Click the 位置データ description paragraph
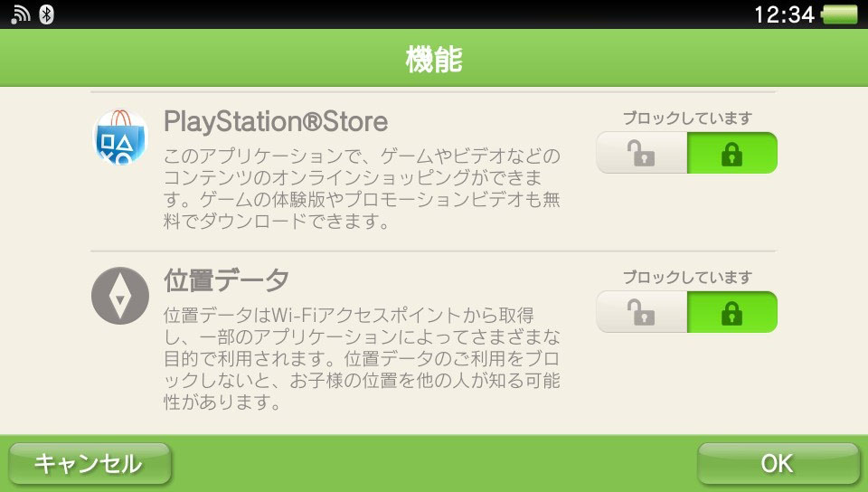Viewport: 868px width, 492px height. point(362,359)
